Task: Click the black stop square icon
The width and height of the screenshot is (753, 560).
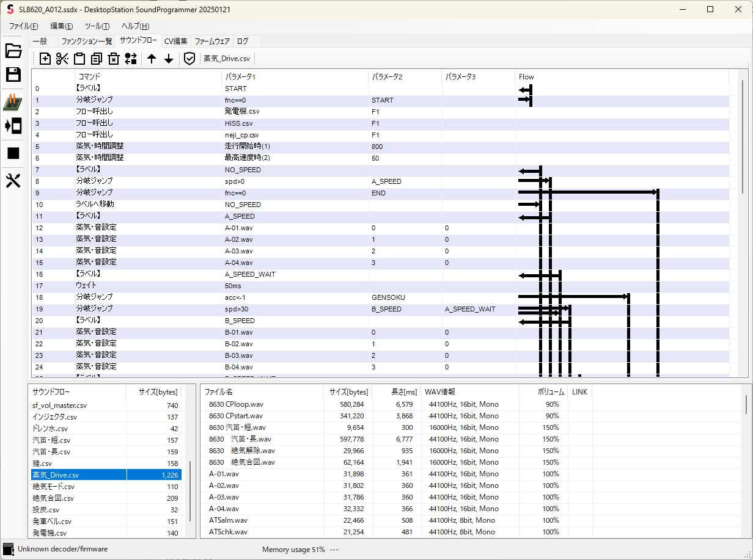Action: click(x=13, y=153)
